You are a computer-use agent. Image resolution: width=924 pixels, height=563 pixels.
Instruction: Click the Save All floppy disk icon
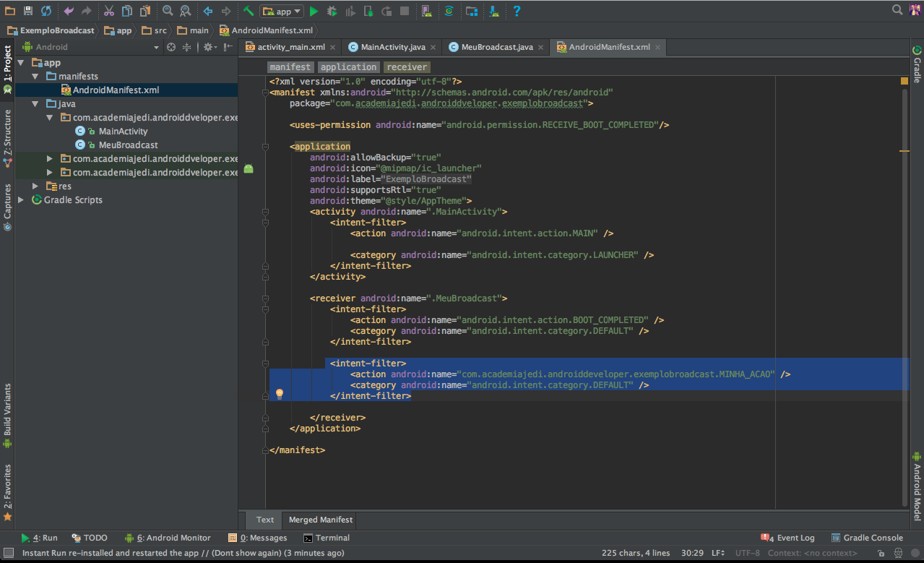click(28, 11)
